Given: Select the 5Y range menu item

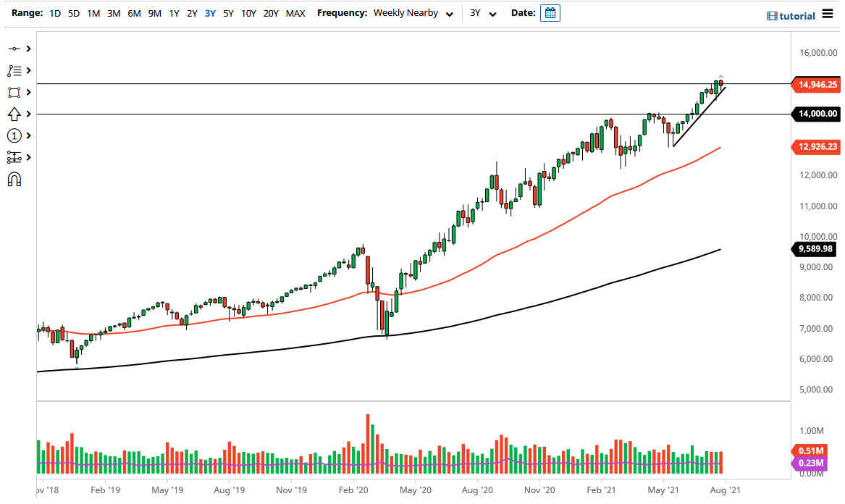Looking at the screenshot, I should (227, 13).
